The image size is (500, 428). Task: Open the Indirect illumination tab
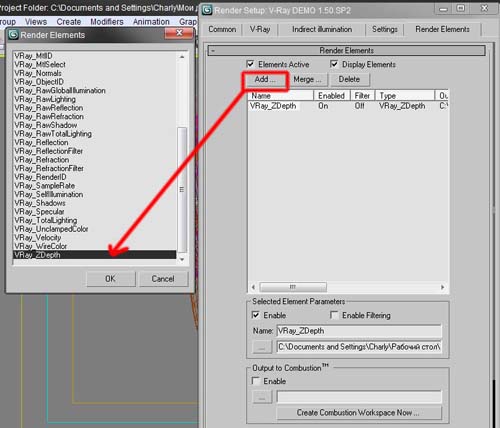click(x=322, y=29)
